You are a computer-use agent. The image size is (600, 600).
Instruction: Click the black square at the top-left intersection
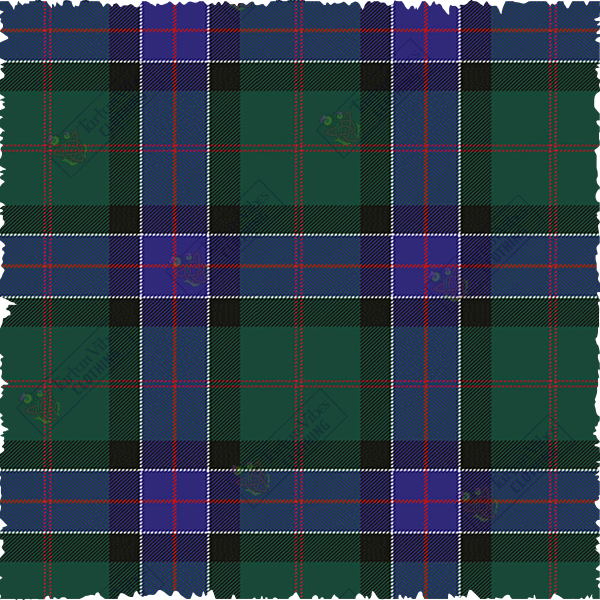(124, 76)
